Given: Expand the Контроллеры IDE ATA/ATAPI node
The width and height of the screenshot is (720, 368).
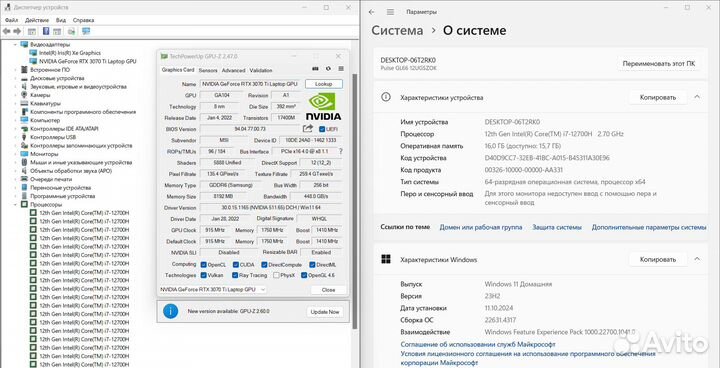Looking at the screenshot, I should 15,129.
